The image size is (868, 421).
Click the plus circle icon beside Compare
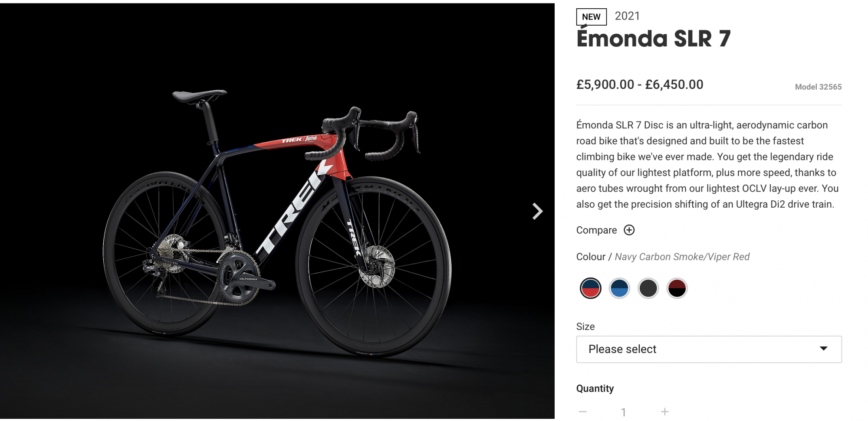[x=629, y=230]
